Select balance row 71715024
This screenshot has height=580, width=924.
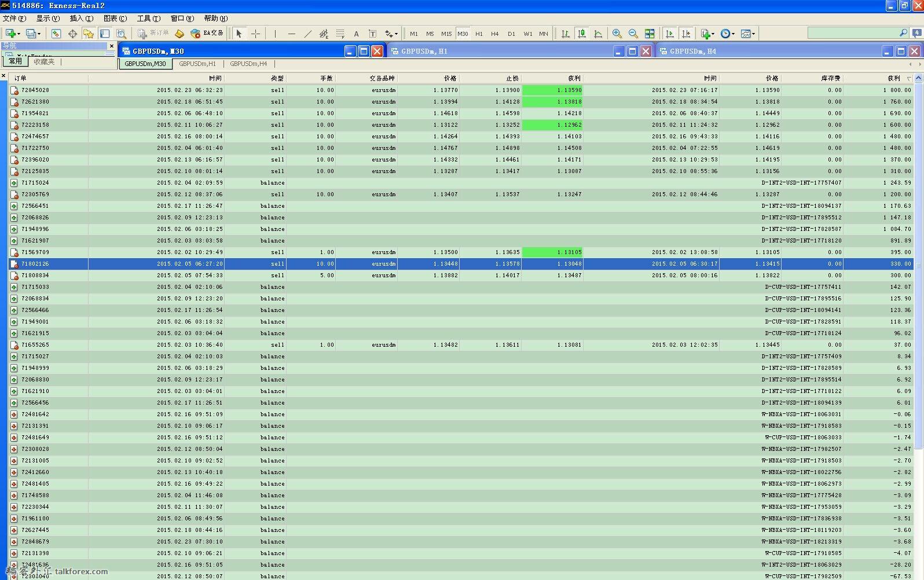(461, 183)
